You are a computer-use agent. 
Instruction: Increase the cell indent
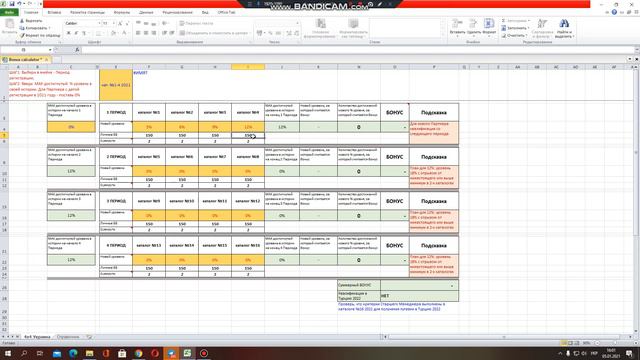click(172, 33)
